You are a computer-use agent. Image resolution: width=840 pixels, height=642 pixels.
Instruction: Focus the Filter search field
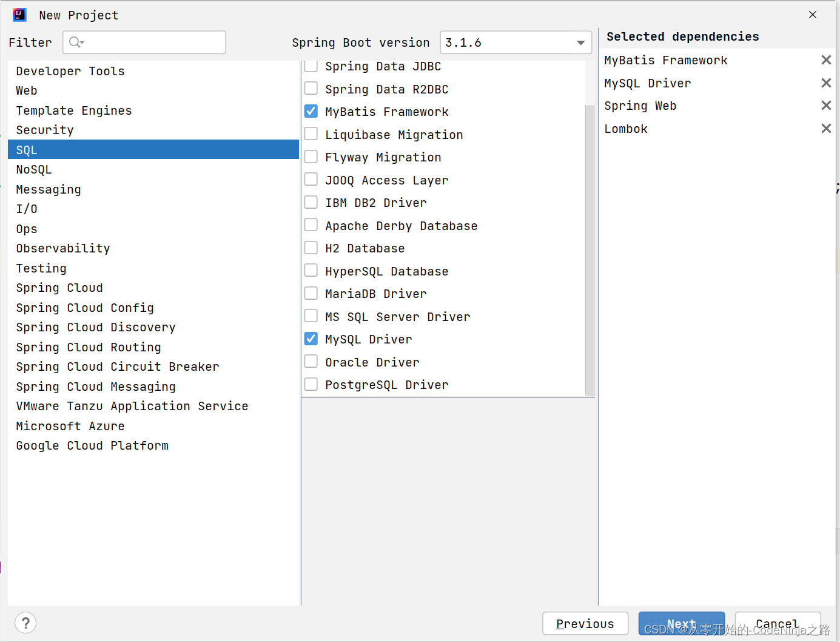coord(144,42)
